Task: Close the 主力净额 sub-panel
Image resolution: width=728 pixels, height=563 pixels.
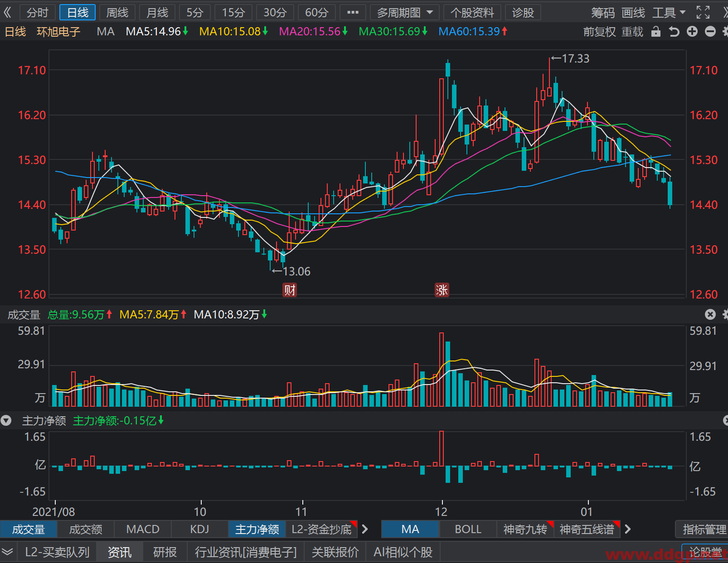Action: [x=725, y=421]
